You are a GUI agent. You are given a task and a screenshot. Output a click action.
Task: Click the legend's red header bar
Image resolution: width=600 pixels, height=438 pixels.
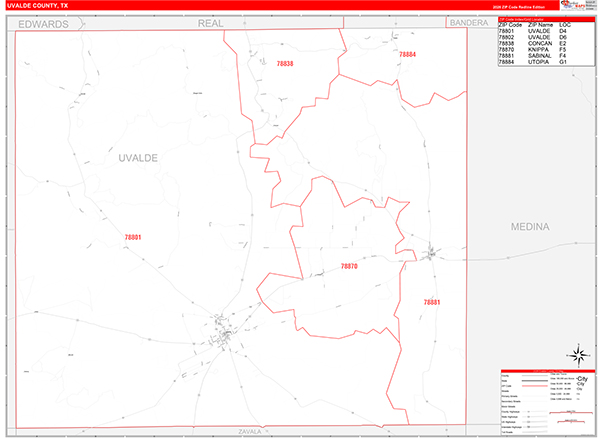pos(548,371)
